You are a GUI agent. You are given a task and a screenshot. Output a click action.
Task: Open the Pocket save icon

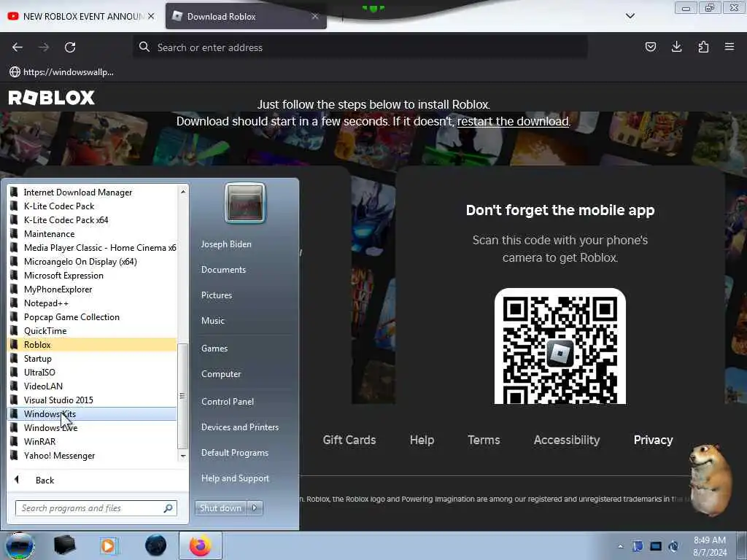(x=650, y=47)
